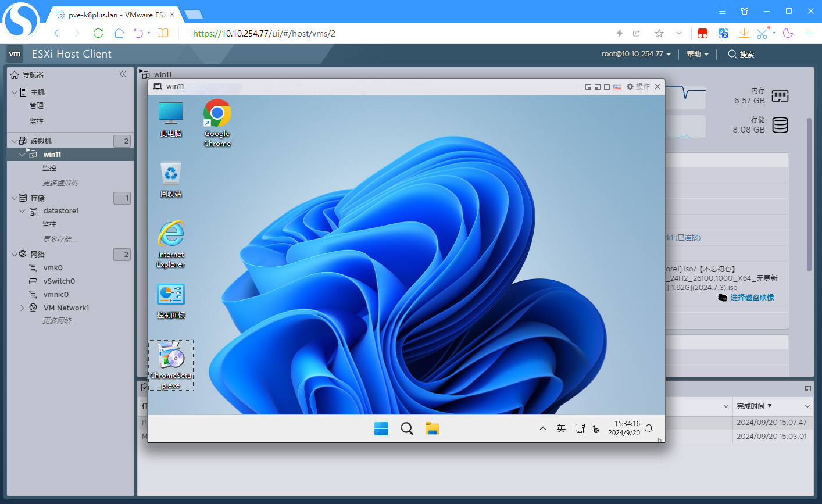The width and height of the screenshot is (822, 504).
Task: Collapse the 虚拟机 tree node
Action: point(15,141)
